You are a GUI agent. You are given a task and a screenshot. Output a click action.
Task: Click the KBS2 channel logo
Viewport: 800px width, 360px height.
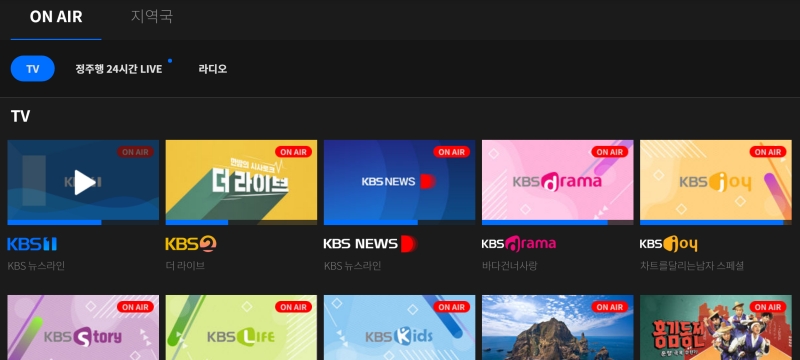point(191,244)
